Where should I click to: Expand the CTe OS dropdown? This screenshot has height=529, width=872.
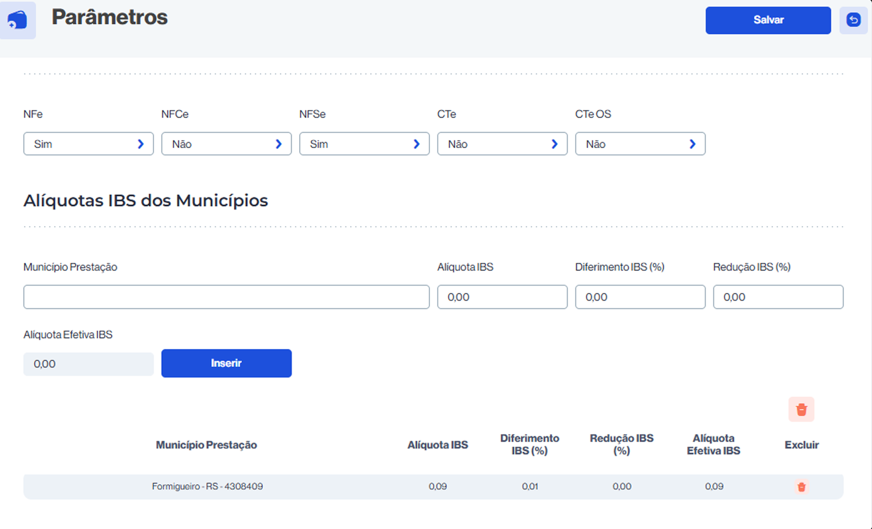[640, 144]
